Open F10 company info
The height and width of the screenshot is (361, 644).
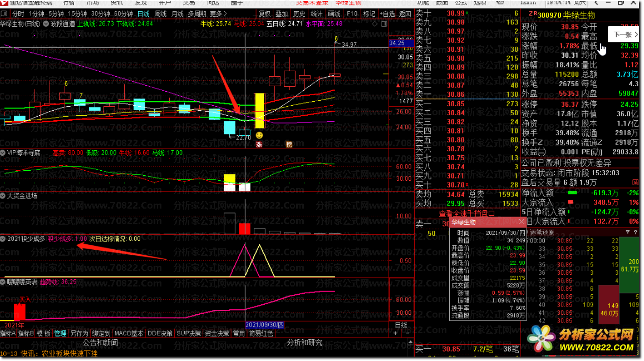pyautogui.click(x=352, y=13)
